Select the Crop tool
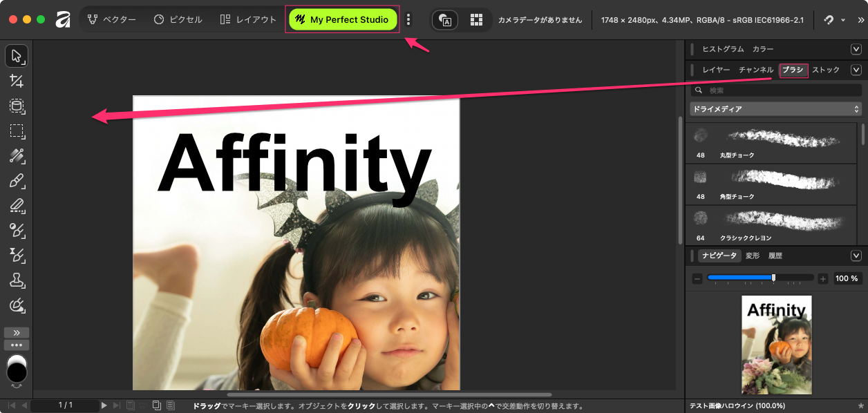Viewport: 868px width, 413px height. pos(17,81)
